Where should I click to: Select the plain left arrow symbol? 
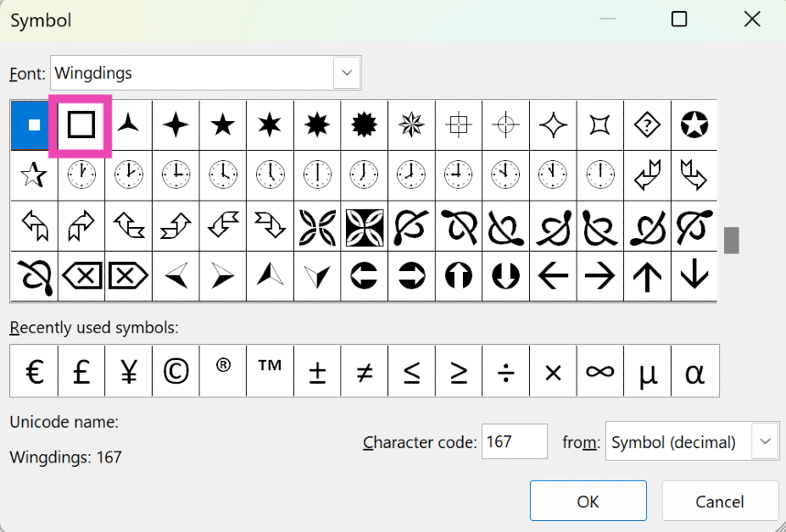pos(553,275)
